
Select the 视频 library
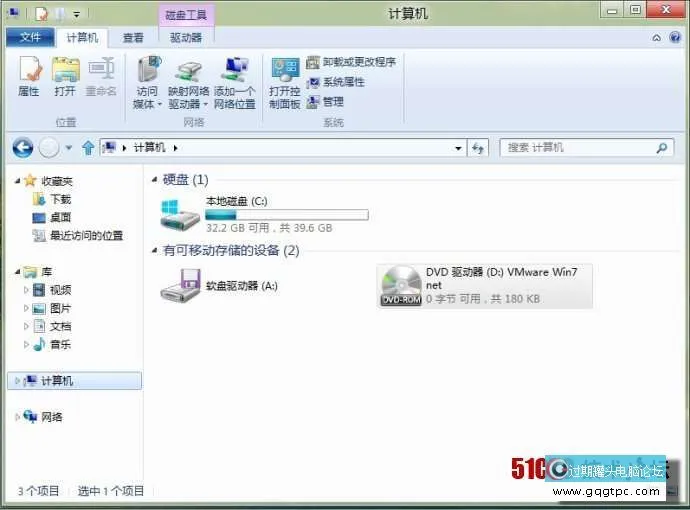point(60,290)
